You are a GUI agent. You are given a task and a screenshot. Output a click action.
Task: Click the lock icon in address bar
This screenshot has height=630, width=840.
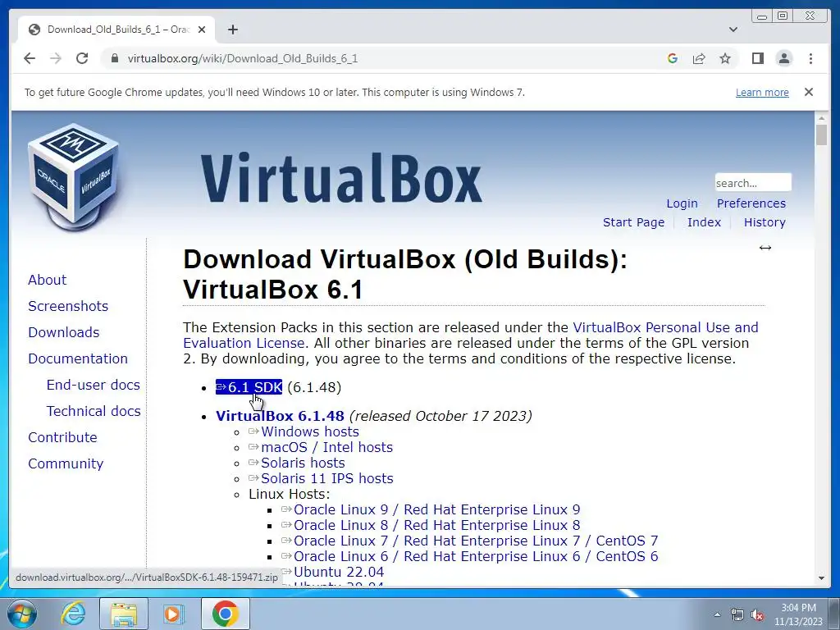click(x=114, y=58)
